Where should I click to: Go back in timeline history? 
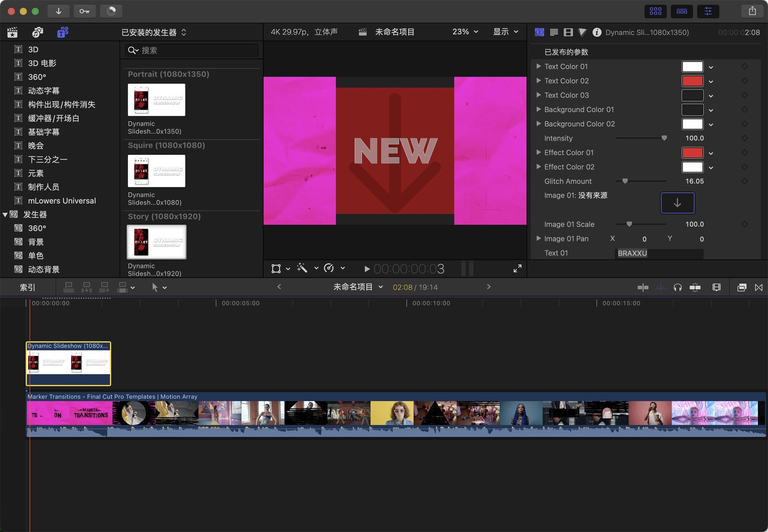279,287
